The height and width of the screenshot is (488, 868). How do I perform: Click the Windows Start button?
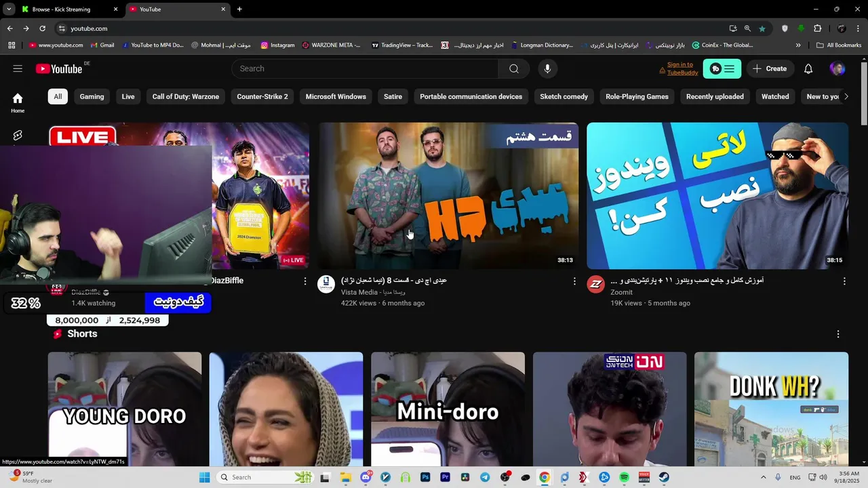point(205,477)
